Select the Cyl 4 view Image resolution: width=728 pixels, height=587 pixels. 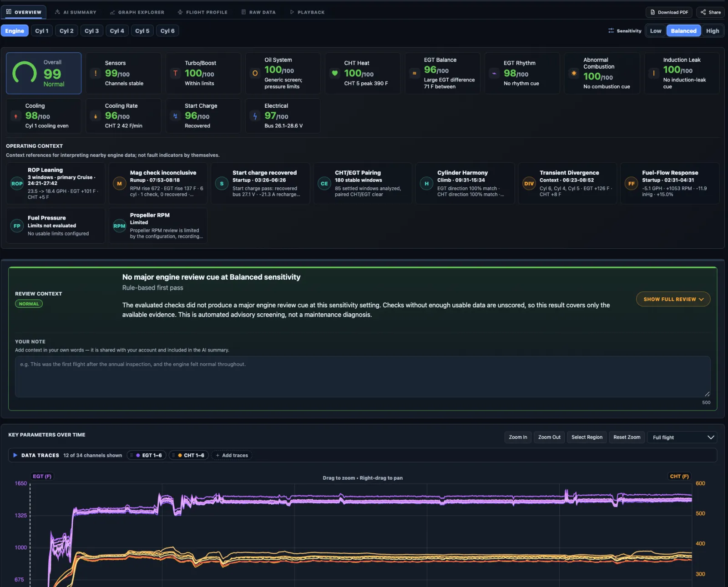pos(117,31)
